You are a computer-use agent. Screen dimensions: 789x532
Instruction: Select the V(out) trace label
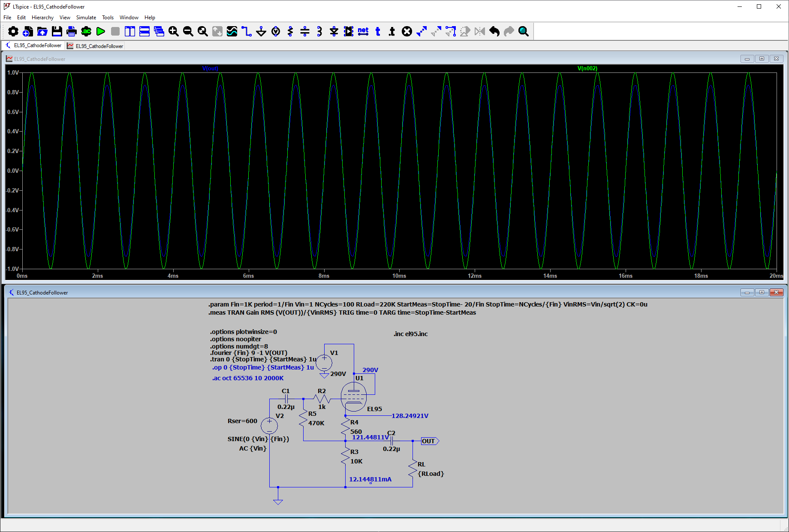210,68
